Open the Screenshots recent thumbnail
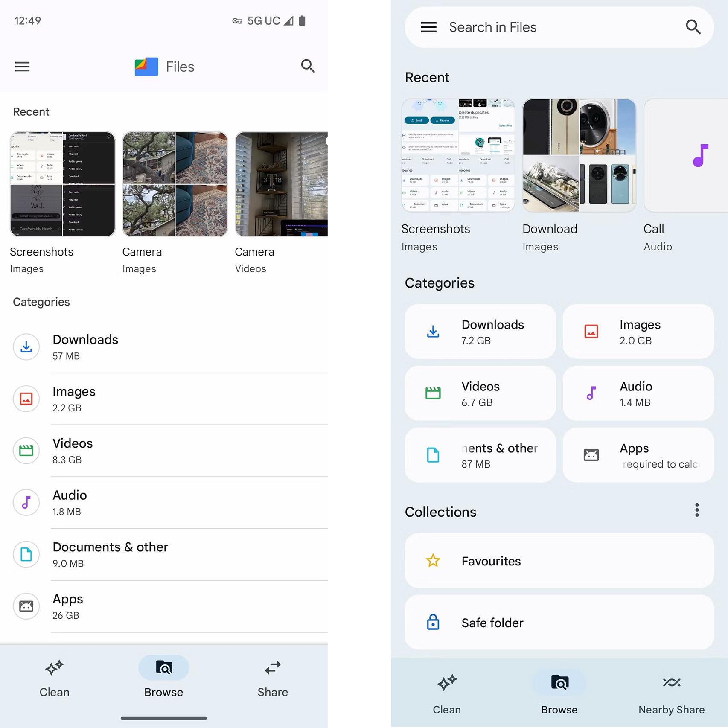728x728 pixels. tap(62, 183)
